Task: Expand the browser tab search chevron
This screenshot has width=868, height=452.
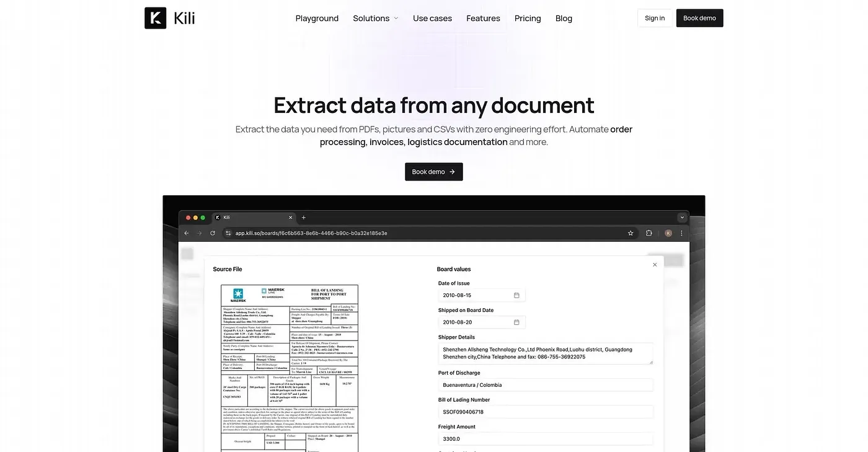Action: [683, 218]
